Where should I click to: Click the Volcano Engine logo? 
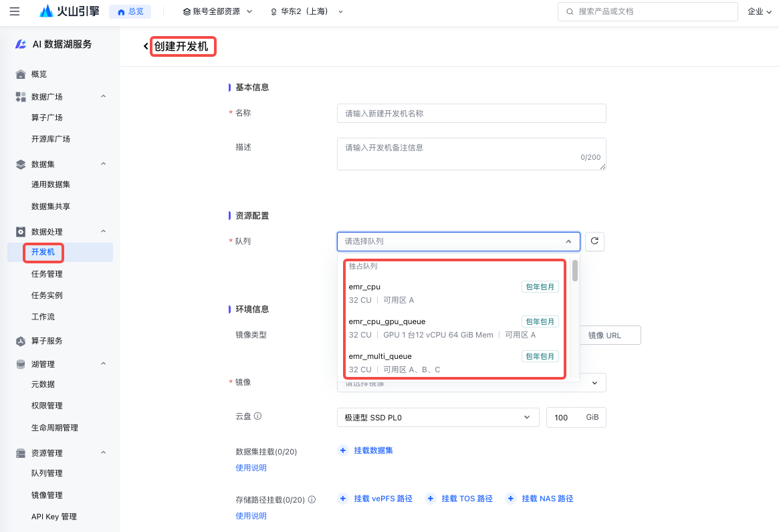coord(70,11)
